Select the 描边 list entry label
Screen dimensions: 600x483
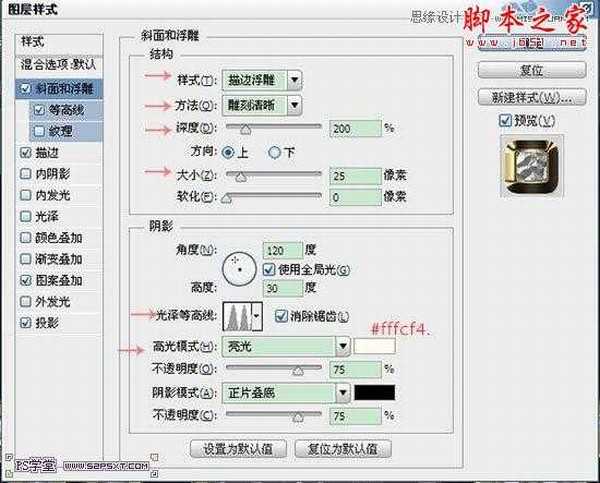click(47, 153)
